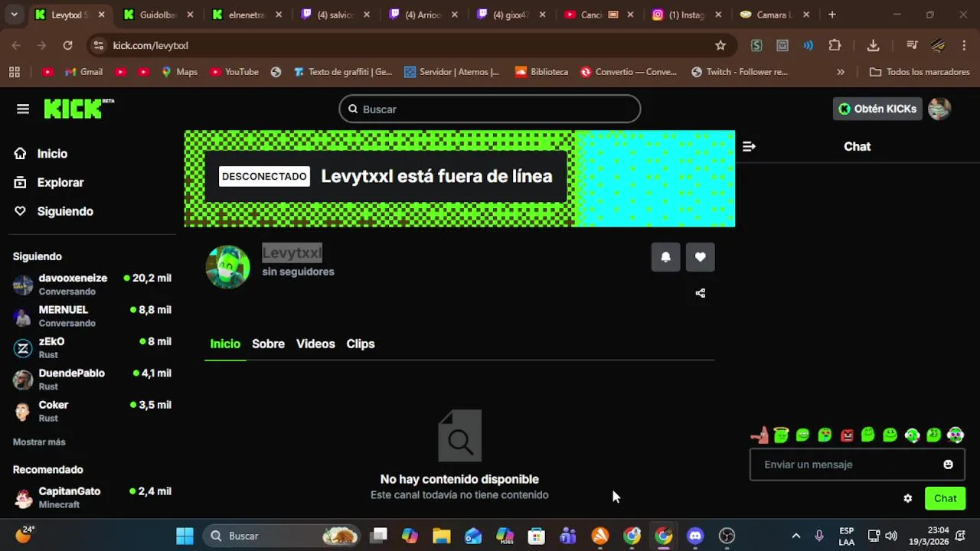
Task: Open chat settings gear icon
Action: pos(907,499)
